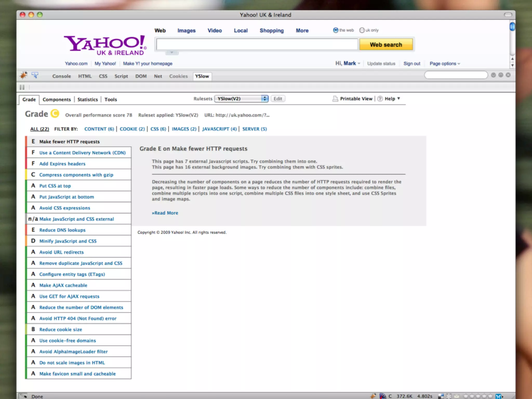Click the pause icon below the Firebug tabs
Image resolution: width=532 pixels, height=399 pixels.
22,87
